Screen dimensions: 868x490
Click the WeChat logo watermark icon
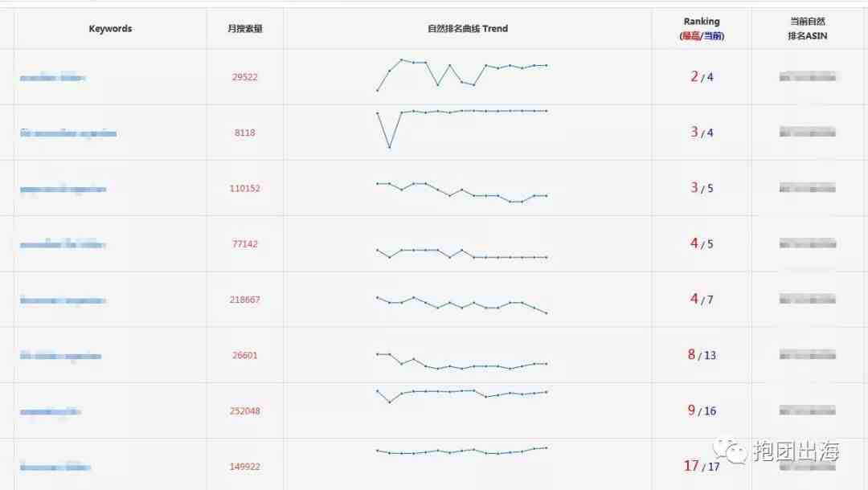731,451
